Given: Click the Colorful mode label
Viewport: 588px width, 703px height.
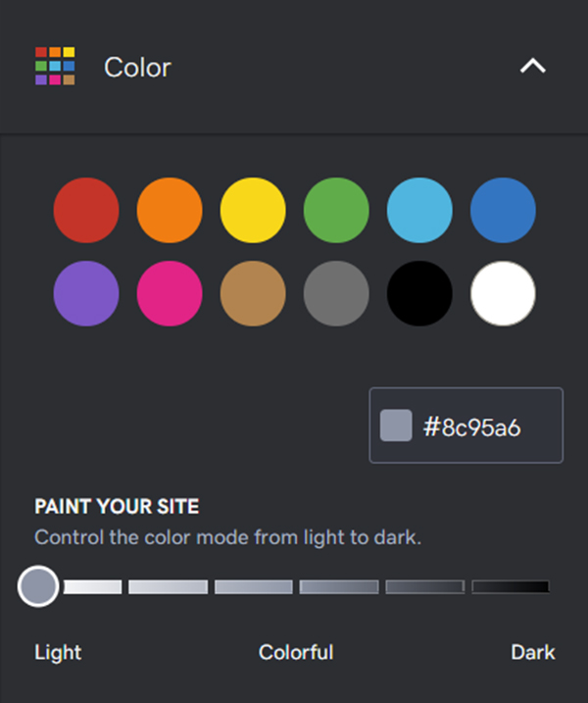Looking at the screenshot, I should pyautogui.click(x=296, y=652).
